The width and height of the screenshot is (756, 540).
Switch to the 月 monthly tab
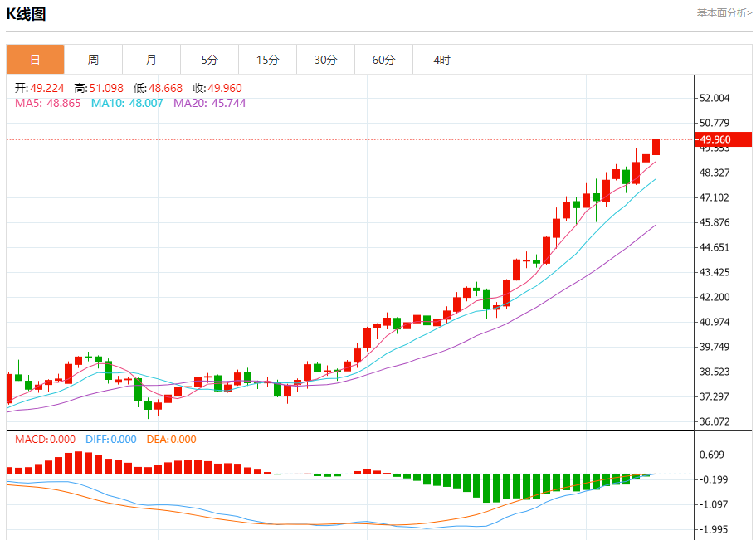pyautogui.click(x=151, y=60)
